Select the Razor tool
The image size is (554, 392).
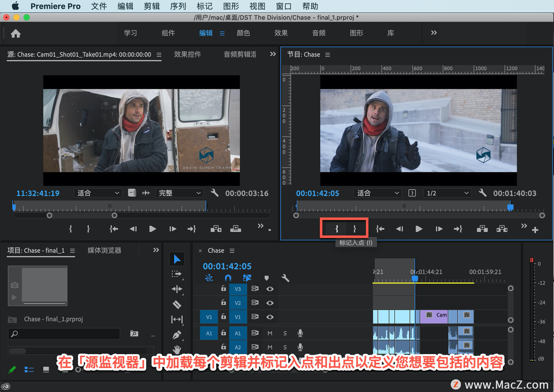pos(177,304)
